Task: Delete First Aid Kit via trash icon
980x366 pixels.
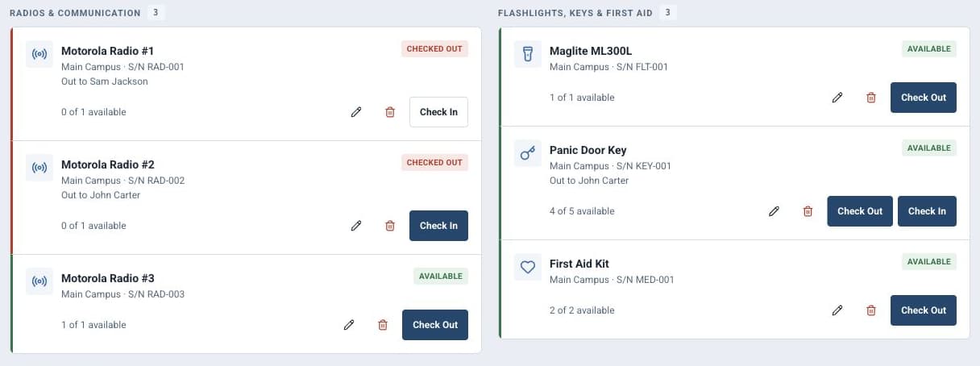Action: point(871,310)
